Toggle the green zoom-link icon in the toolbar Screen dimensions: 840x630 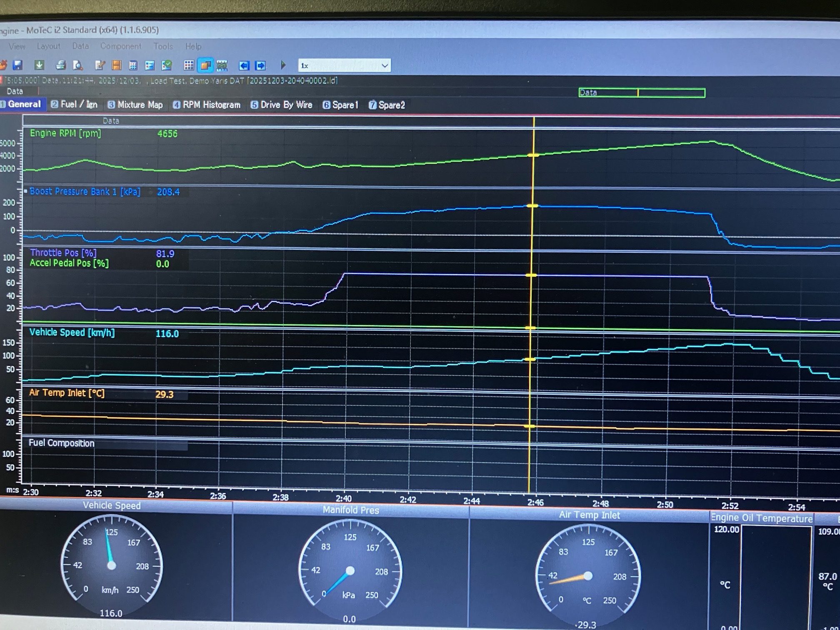click(222, 65)
